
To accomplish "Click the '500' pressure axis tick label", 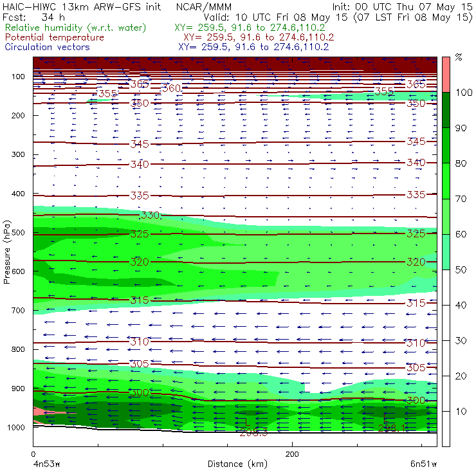I will pyautogui.click(x=18, y=233).
